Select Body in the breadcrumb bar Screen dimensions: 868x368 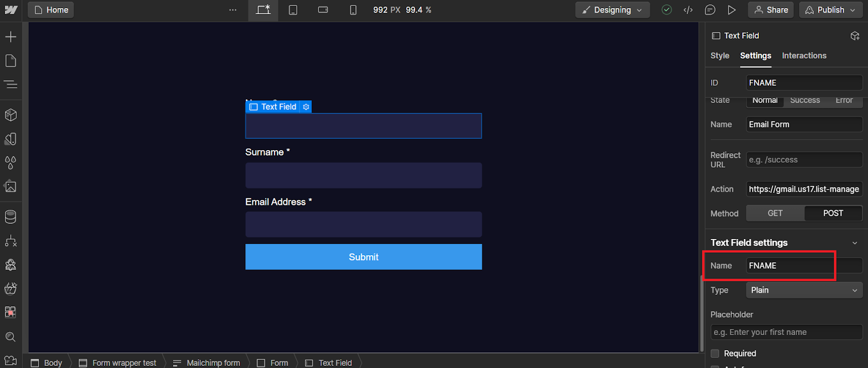47,363
